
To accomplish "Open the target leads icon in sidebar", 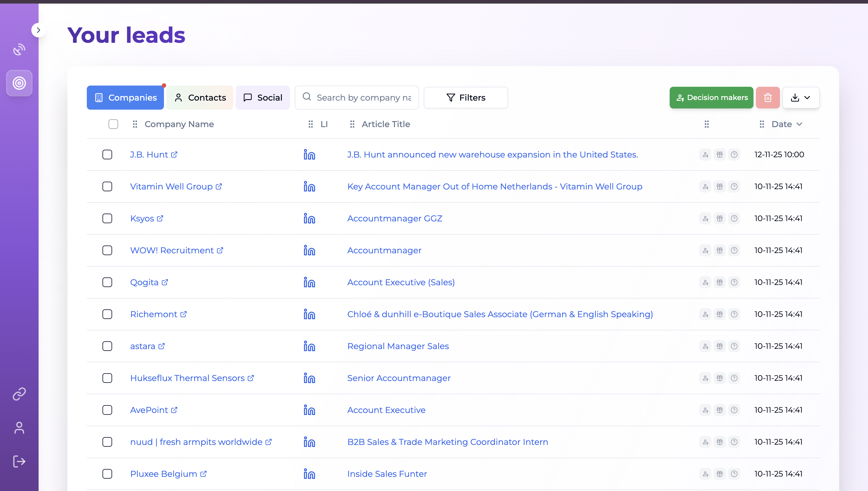I will (19, 83).
